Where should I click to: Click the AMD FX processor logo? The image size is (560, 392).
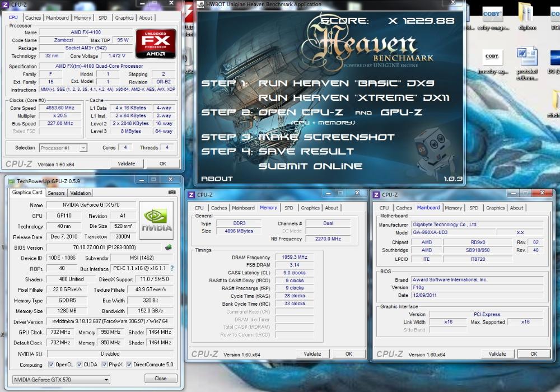(x=156, y=44)
